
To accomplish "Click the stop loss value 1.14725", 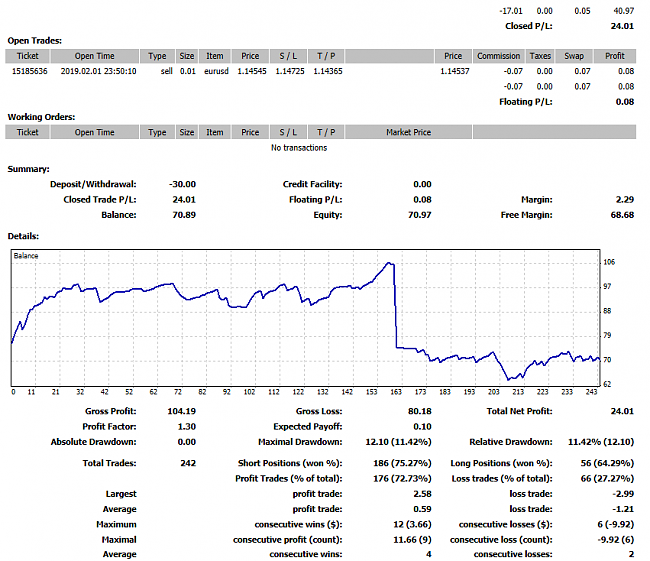I will tap(290, 71).
